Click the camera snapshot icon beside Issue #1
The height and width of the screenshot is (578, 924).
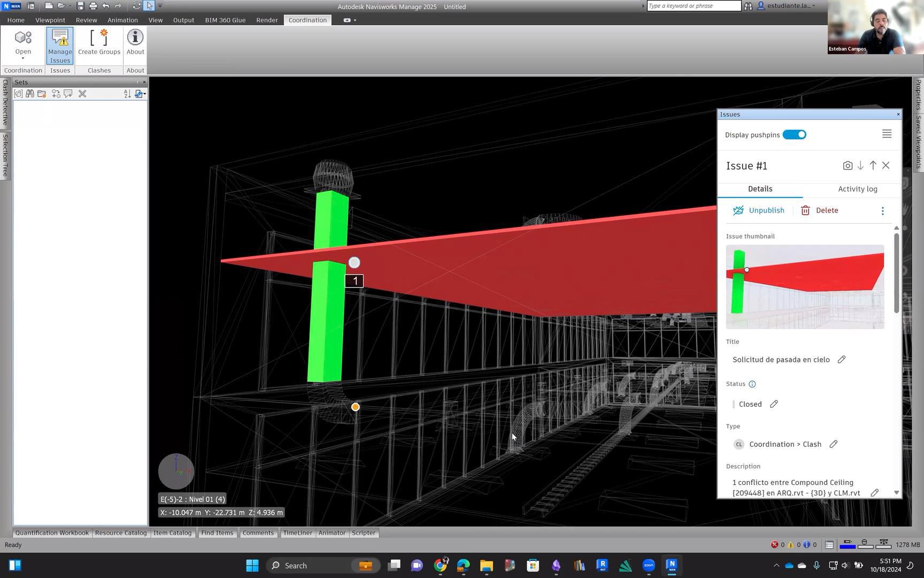click(x=848, y=166)
